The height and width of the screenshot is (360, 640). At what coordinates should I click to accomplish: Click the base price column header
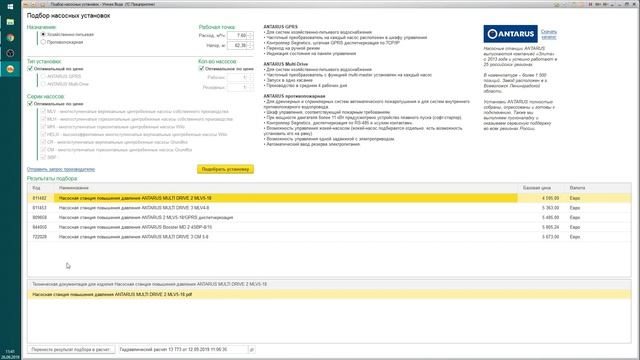point(541,188)
